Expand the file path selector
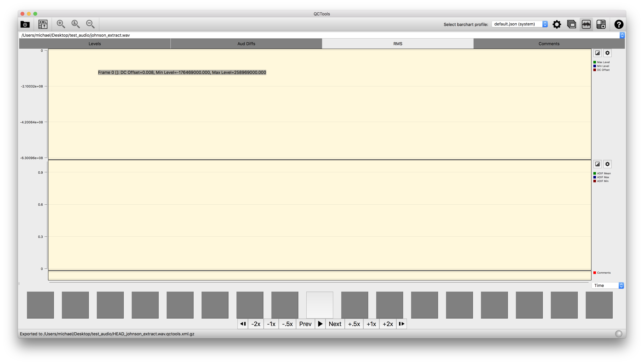This screenshot has height=364, width=644. click(622, 35)
